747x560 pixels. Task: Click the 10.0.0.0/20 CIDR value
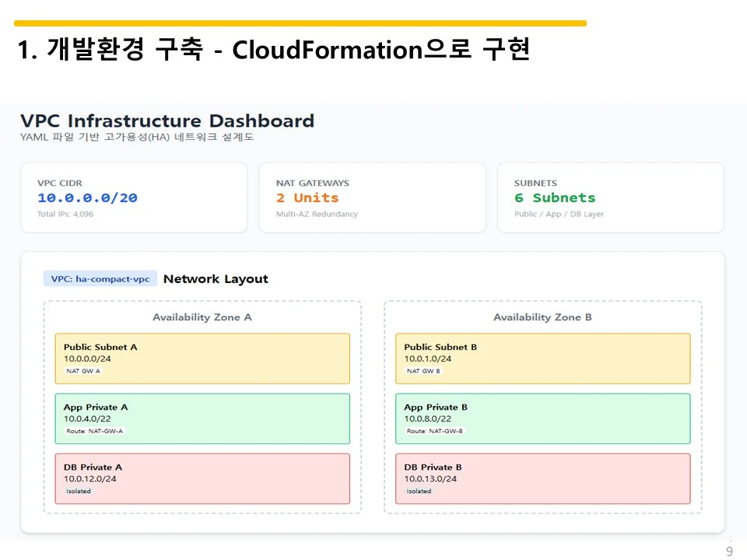(87, 198)
